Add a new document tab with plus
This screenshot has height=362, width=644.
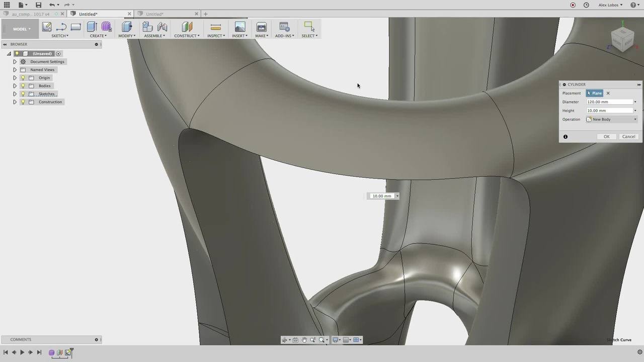[205, 14]
